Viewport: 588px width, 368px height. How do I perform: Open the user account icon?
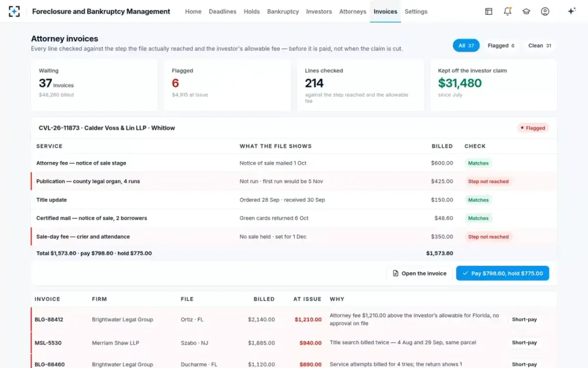coord(545,11)
